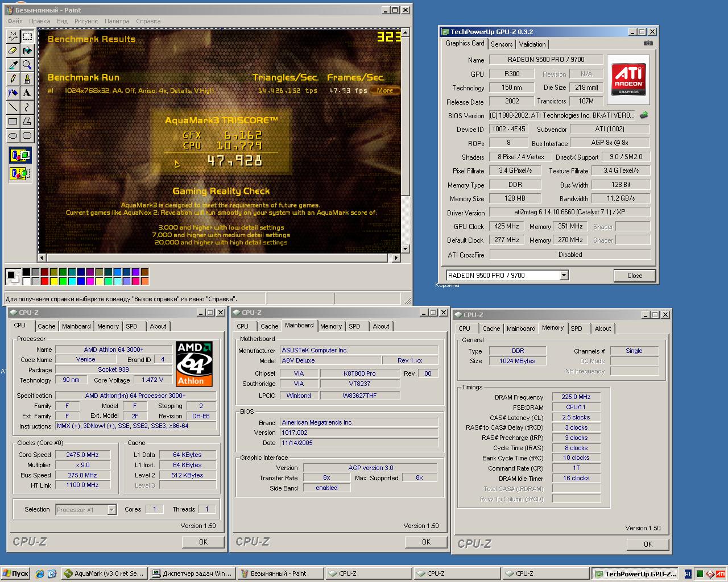
Task: Pick the Color picker eyedropper tool
Action: (x=13, y=65)
